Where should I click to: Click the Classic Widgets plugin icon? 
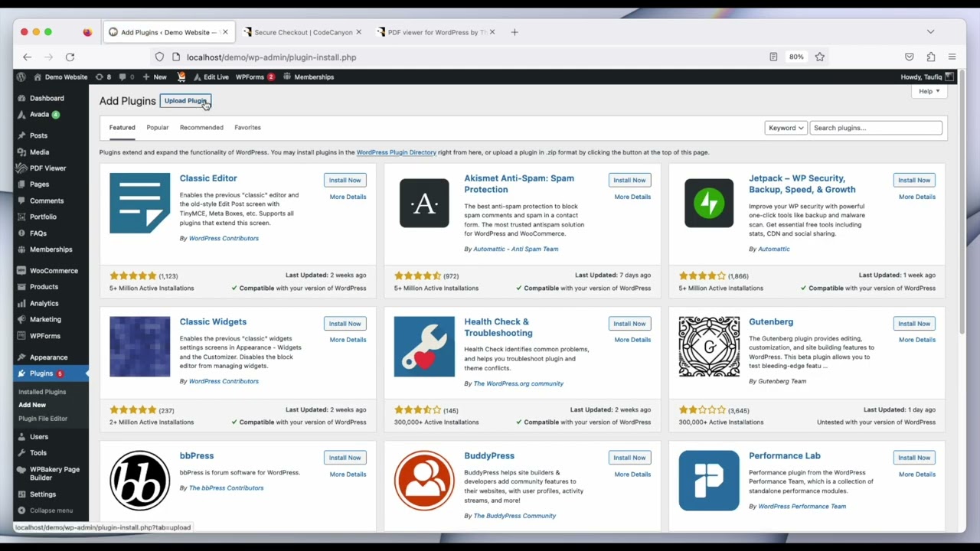139,347
